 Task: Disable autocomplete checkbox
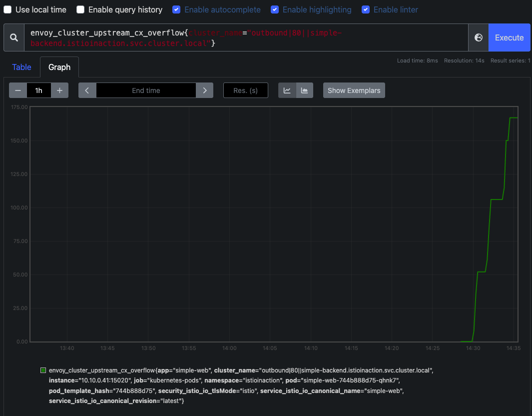point(176,9)
